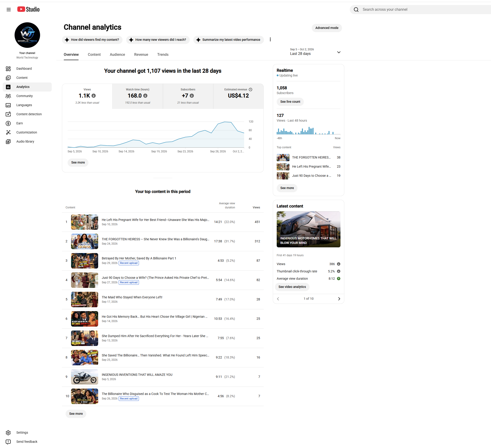Open 'INGENIOUS INVENTIONS THAT WILL AMAZE YOU' video

click(137, 375)
